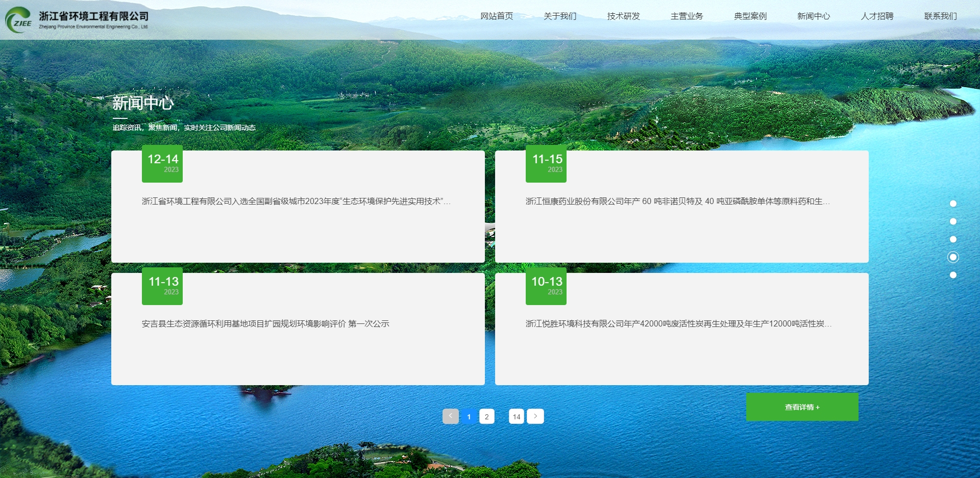Go to 技术研发 section
Viewport: 980px width, 478px height.
click(623, 16)
